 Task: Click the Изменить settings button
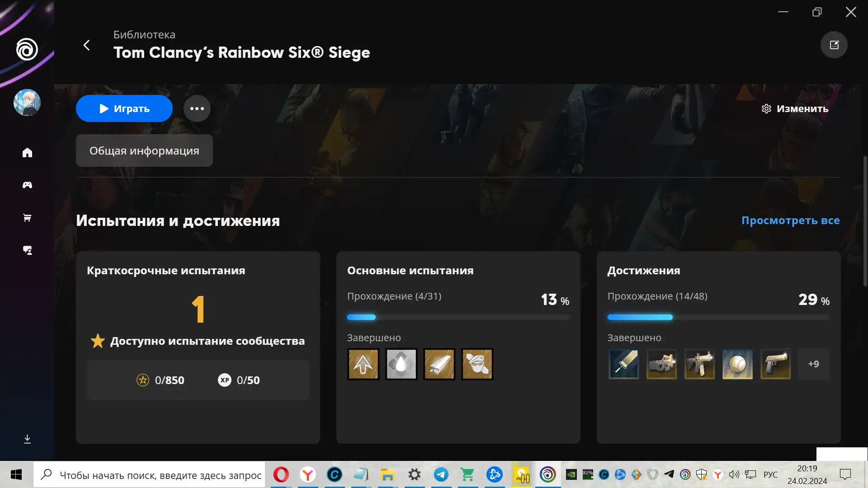click(x=795, y=108)
